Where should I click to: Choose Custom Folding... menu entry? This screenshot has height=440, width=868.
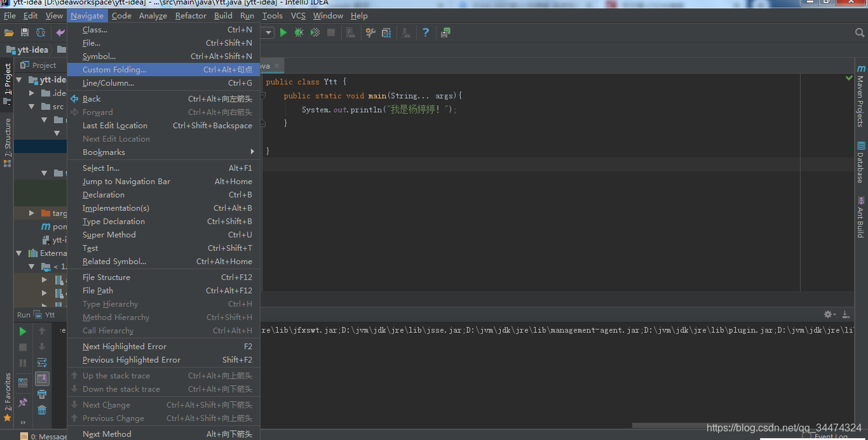tap(164, 70)
